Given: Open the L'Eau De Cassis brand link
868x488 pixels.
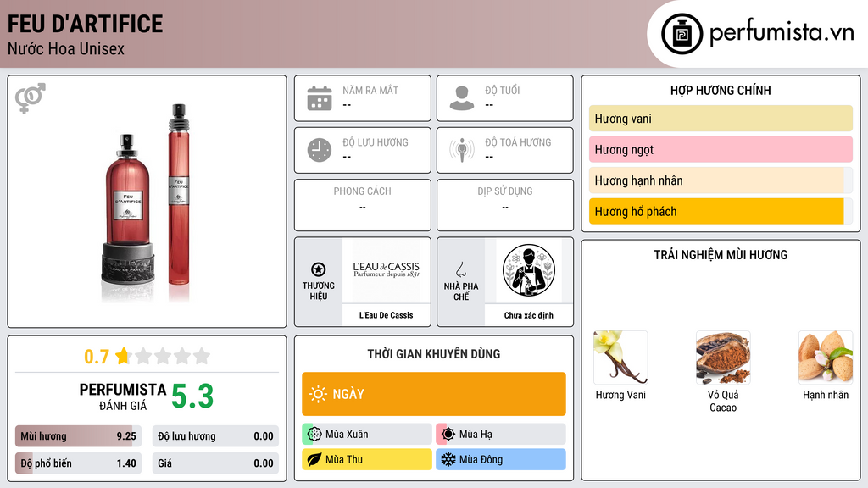Looking at the screenshot, I should (386, 315).
